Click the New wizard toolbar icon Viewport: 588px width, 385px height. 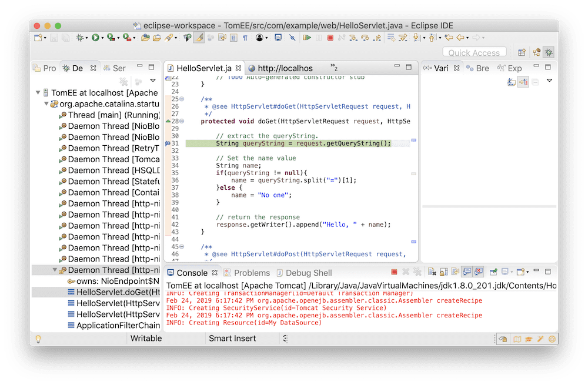38,38
